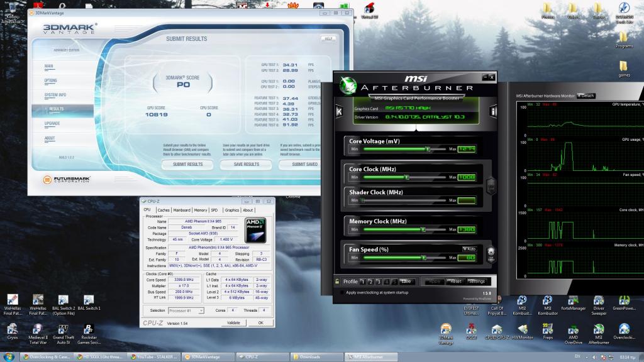Open the Afterburner info side panel
This screenshot has width=644, height=362.
(x=493, y=111)
